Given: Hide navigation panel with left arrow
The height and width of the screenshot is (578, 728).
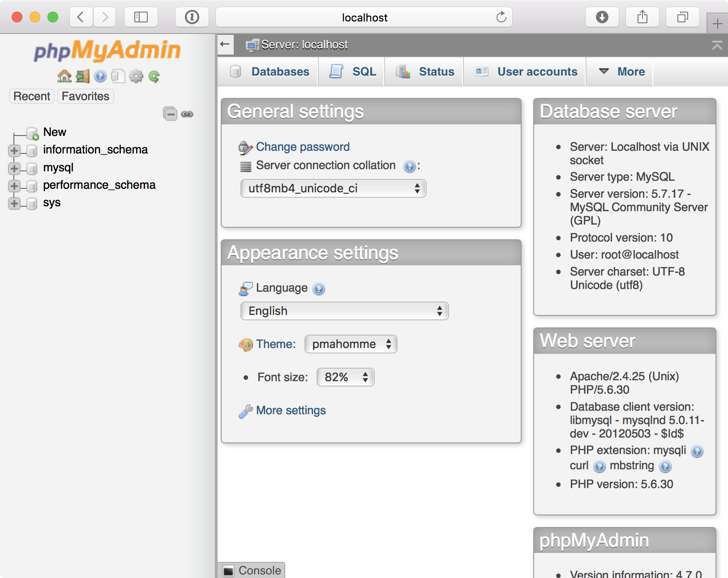Looking at the screenshot, I should pyautogui.click(x=225, y=44).
